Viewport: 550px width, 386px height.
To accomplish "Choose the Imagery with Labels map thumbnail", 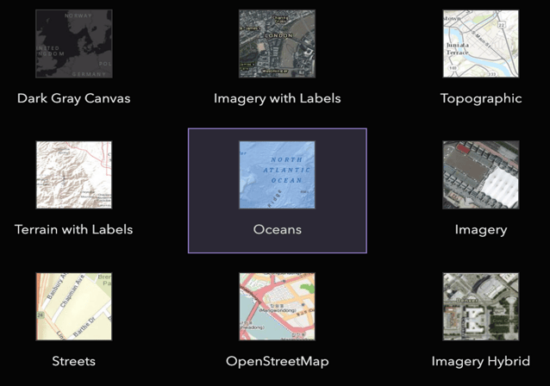I will tap(277, 44).
